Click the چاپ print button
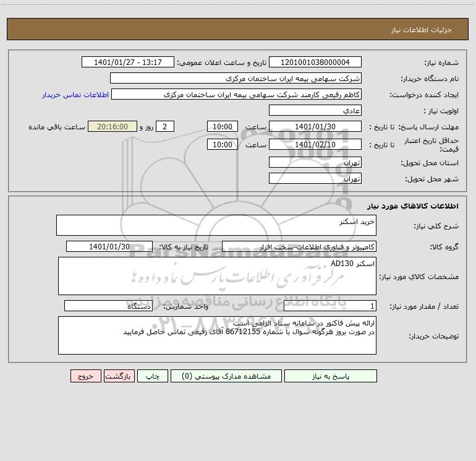 (x=153, y=376)
